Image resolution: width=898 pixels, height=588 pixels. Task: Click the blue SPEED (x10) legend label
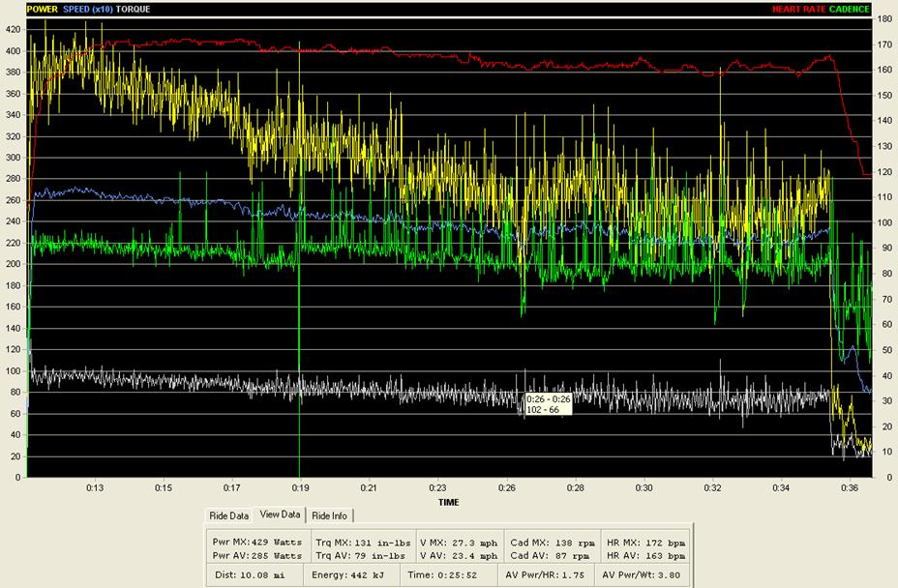pyautogui.click(x=88, y=9)
